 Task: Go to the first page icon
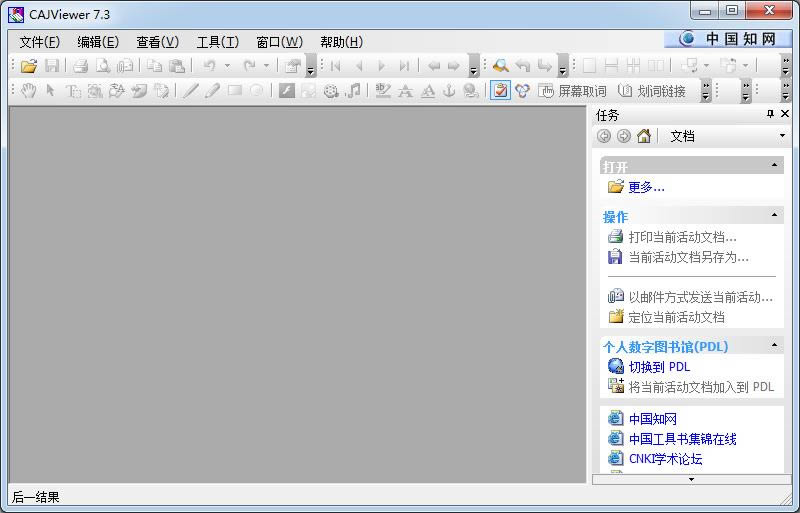(x=335, y=65)
